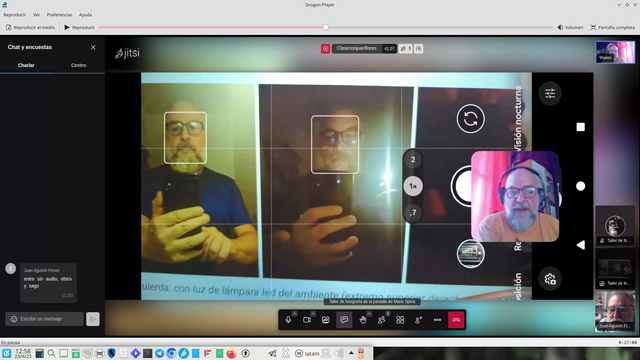Open the KDE application launcher
This screenshot has height=360, width=640.
pyautogui.click(x=7, y=353)
